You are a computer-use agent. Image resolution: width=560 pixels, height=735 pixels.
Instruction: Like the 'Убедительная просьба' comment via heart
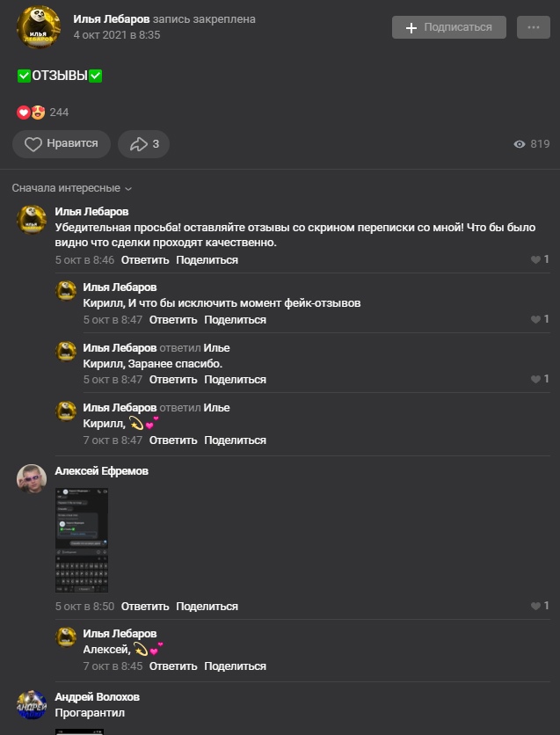coord(535,260)
